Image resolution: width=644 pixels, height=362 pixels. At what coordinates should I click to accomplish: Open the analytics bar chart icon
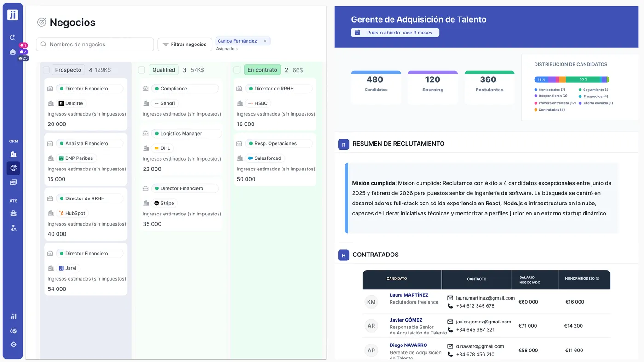[13, 316]
